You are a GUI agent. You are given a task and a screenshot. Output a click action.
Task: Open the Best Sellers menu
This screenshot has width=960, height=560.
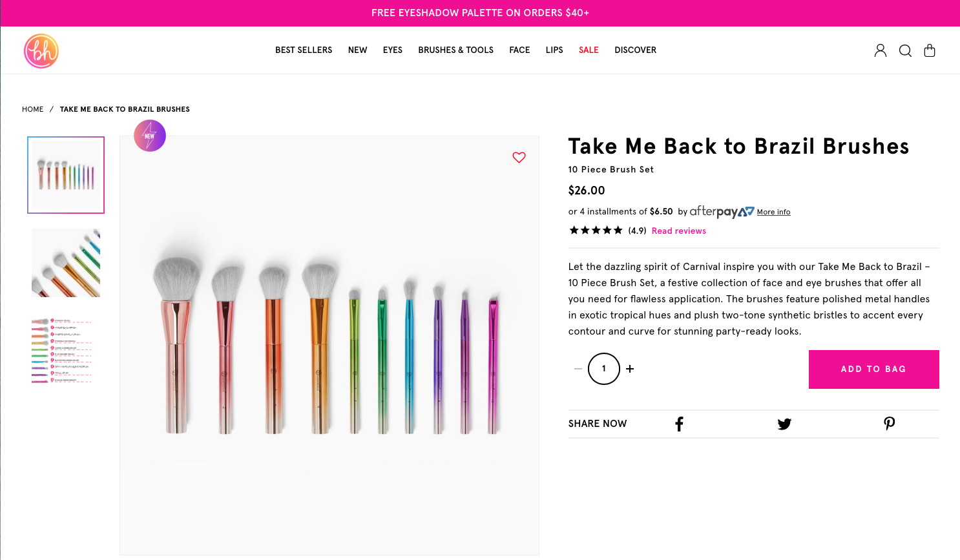(x=304, y=50)
